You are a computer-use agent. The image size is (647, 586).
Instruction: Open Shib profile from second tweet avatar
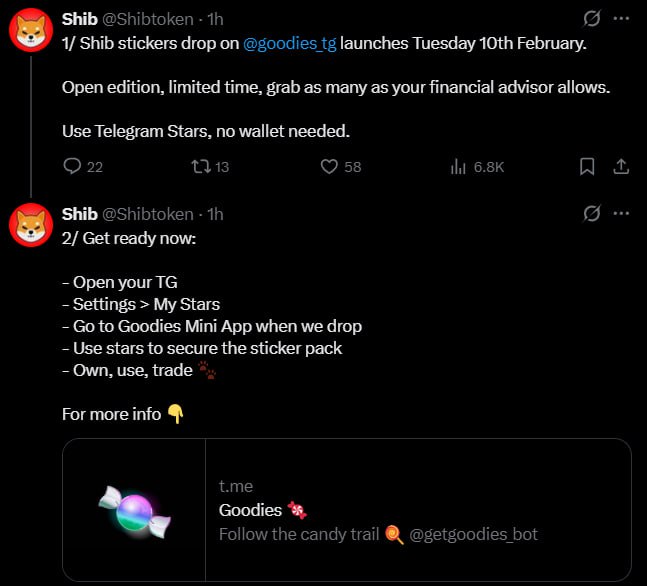[x=31, y=227]
